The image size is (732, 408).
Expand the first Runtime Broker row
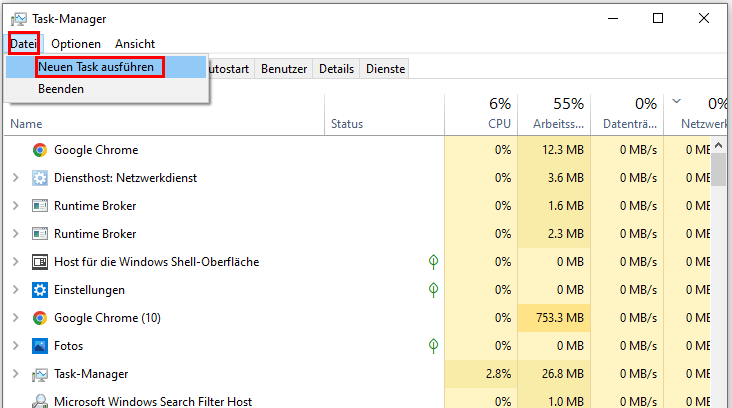(15, 206)
